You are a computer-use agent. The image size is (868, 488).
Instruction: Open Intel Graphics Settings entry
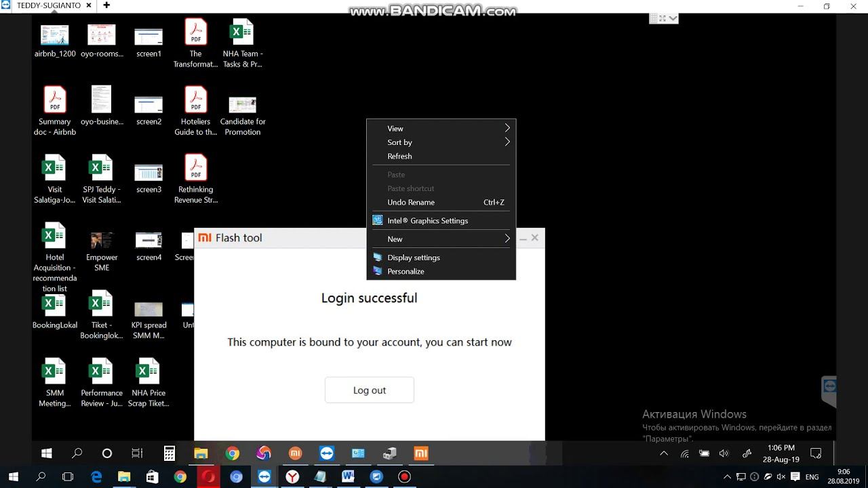441,220
